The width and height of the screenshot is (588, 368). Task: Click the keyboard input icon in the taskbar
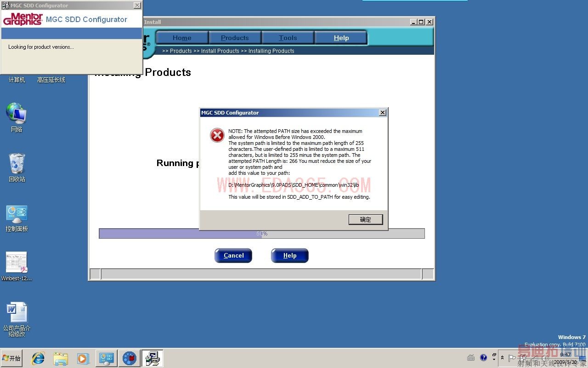471,358
